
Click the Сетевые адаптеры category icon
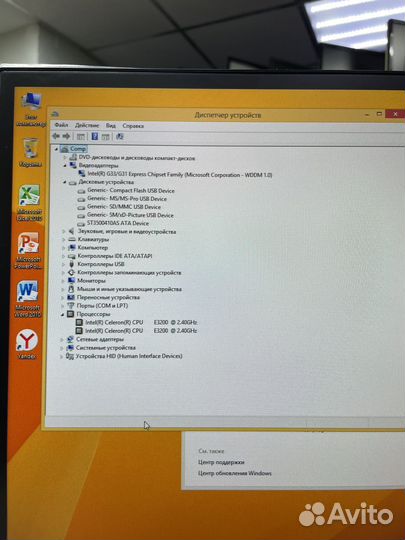(x=70, y=340)
